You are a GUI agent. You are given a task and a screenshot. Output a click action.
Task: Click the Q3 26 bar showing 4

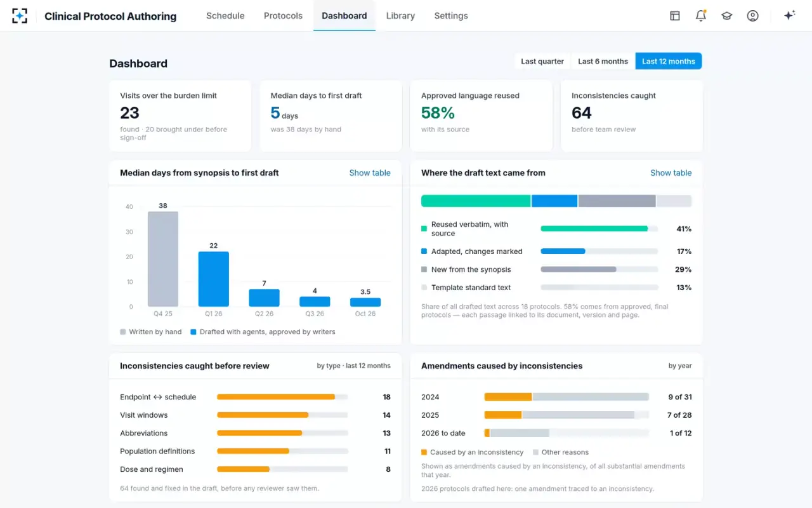[315, 302]
